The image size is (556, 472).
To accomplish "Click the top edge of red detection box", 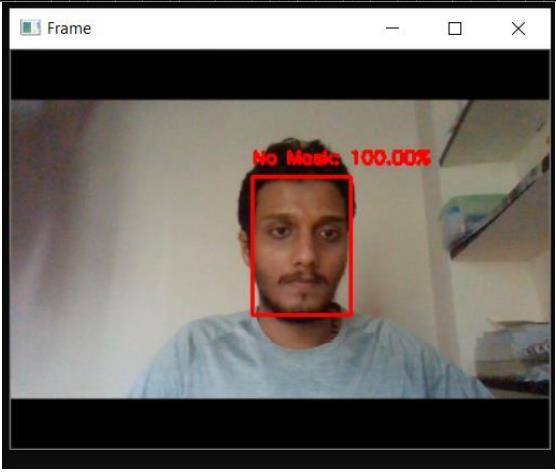I will pos(301,177).
